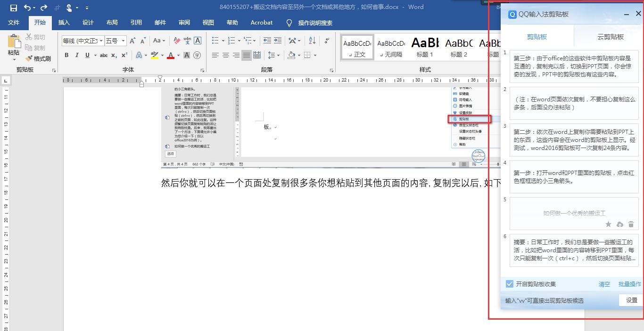The image size is (644, 331).
Task: Click the clear formatting eraser icon
Action: 177,41
